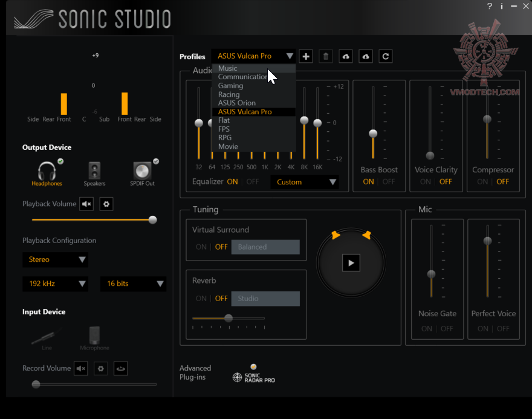532x419 pixels.
Task: Turn Compressor ON
Action: [x=482, y=182]
